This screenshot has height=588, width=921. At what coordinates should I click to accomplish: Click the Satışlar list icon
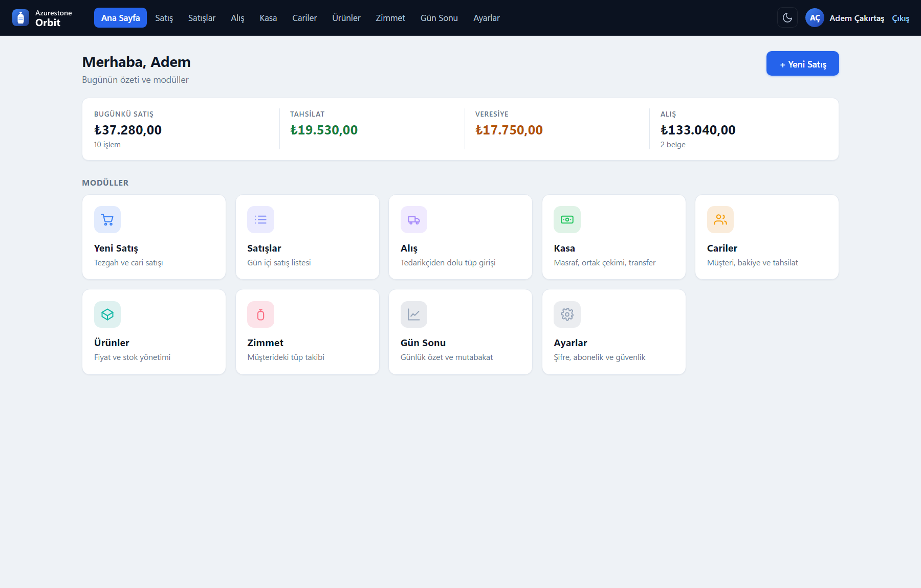(260, 220)
